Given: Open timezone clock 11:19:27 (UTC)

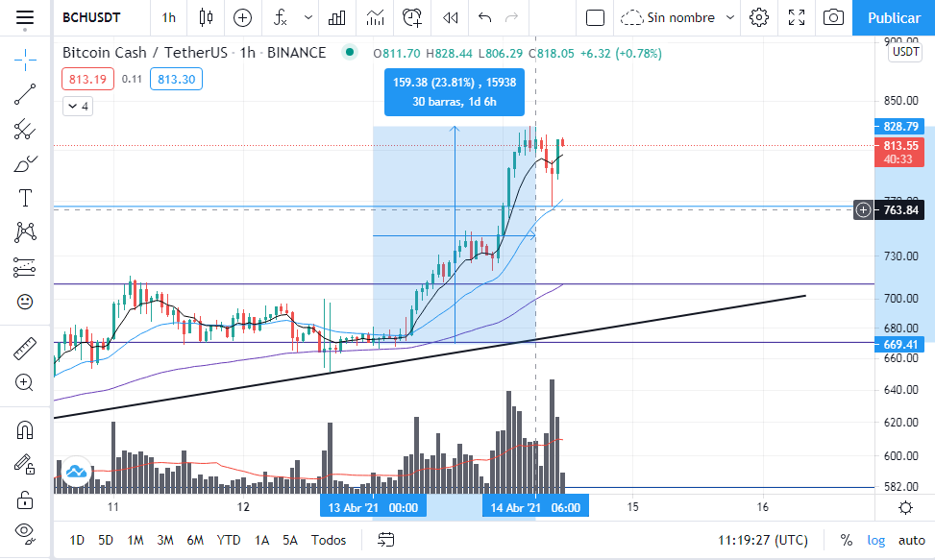Looking at the screenshot, I should pyautogui.click(x=763, y=541).
